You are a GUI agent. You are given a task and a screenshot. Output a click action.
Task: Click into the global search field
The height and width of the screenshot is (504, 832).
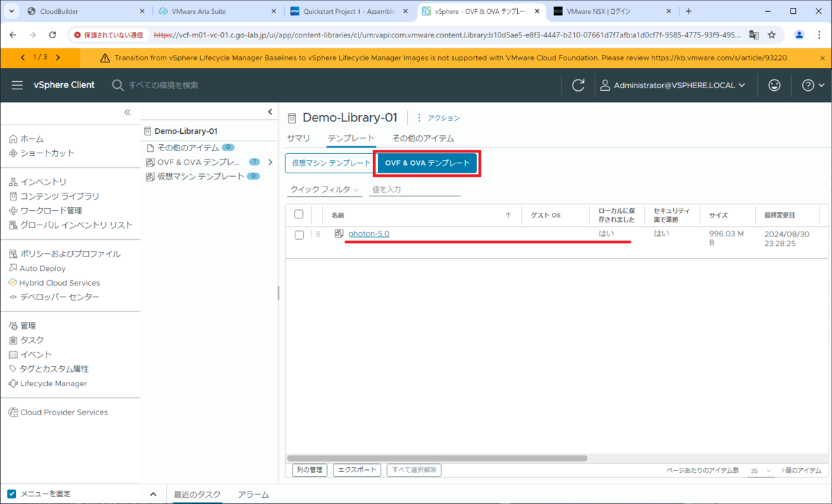coord(163,85)
